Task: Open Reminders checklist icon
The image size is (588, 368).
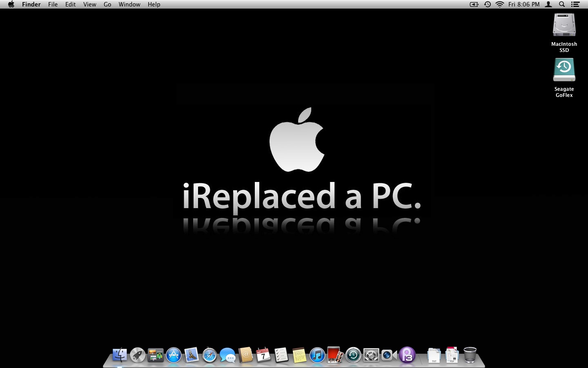Action: tap(281, 355)
